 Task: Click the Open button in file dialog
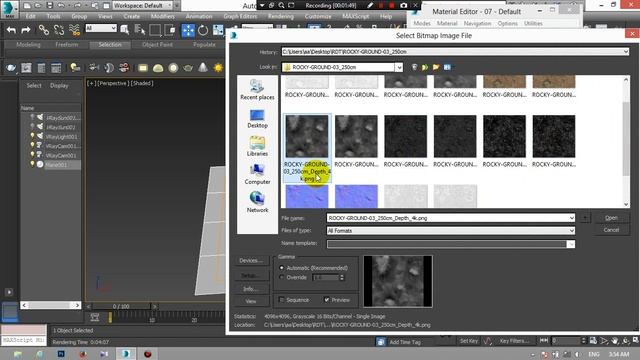point(611,218)
